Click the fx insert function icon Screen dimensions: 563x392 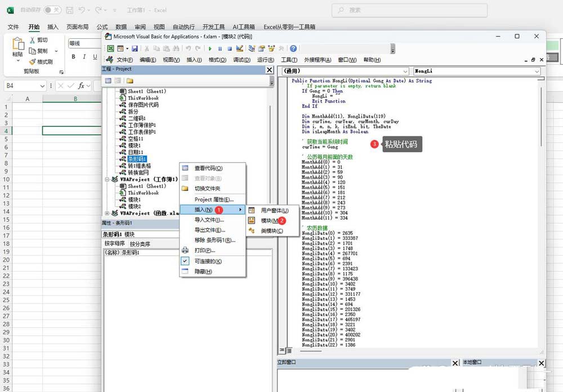[x=82, y=86]
